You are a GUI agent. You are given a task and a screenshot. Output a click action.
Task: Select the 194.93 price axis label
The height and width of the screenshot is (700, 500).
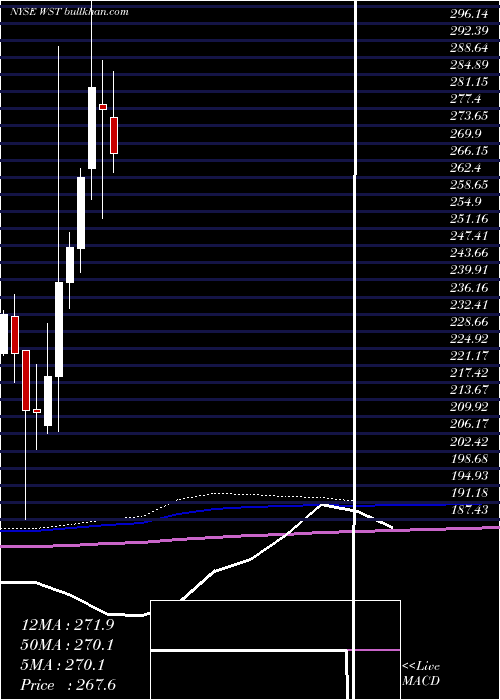tap(468, 475)
